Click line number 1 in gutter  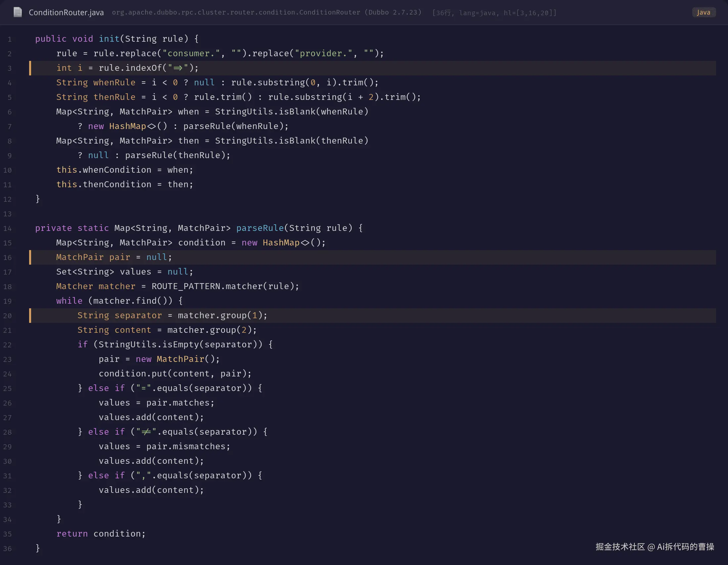[9, 39]
